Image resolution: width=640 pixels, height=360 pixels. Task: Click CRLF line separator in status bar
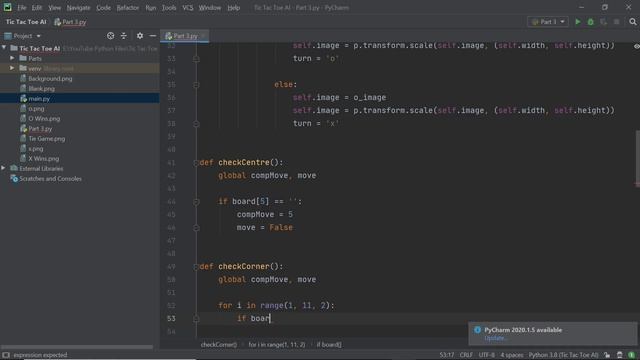(466, 355)
